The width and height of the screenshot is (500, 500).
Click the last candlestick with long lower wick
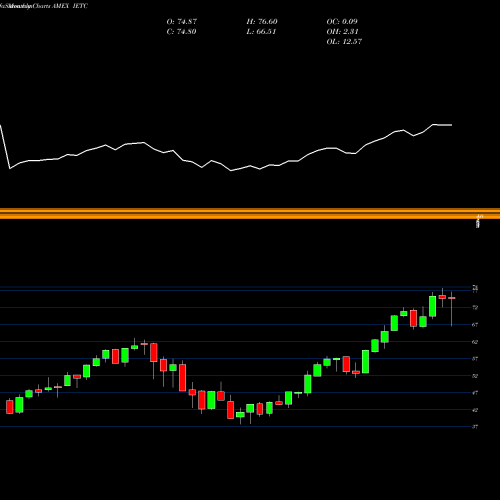coord(452,309)
